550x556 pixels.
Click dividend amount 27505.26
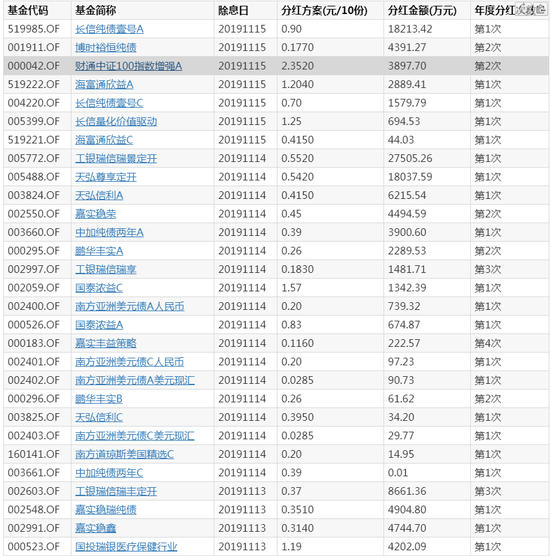(410, 159)
